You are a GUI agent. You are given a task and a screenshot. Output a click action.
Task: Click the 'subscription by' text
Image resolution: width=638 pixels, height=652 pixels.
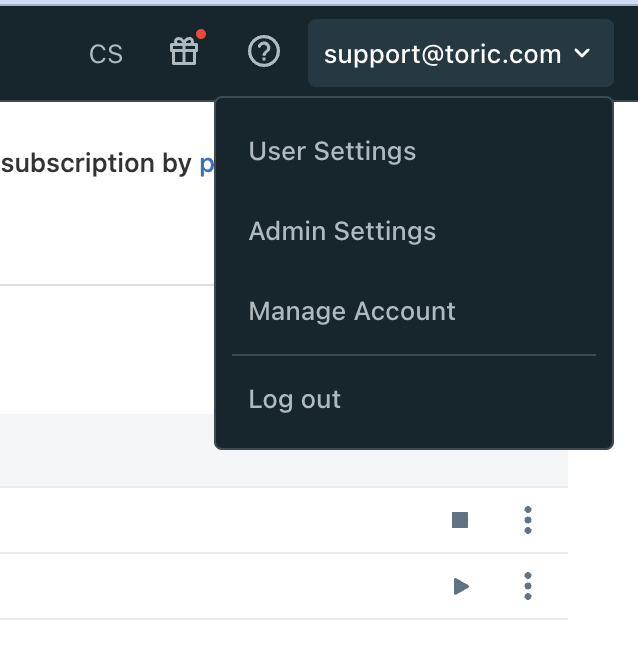coord(96,163)
